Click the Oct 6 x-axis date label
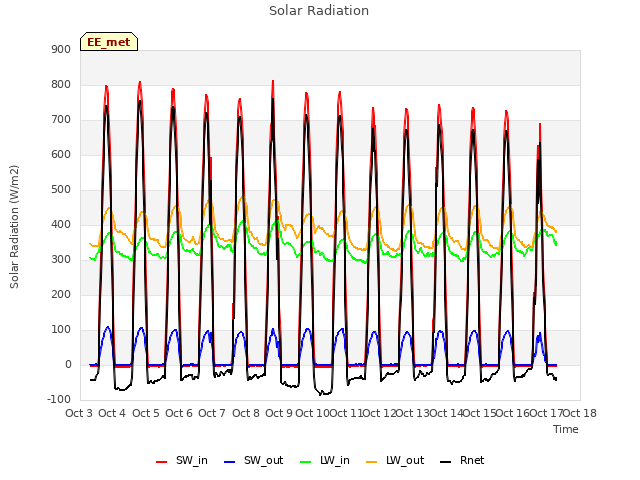This screenshot has height=480, width=640. pyautogui.click(x=179, y=413)
